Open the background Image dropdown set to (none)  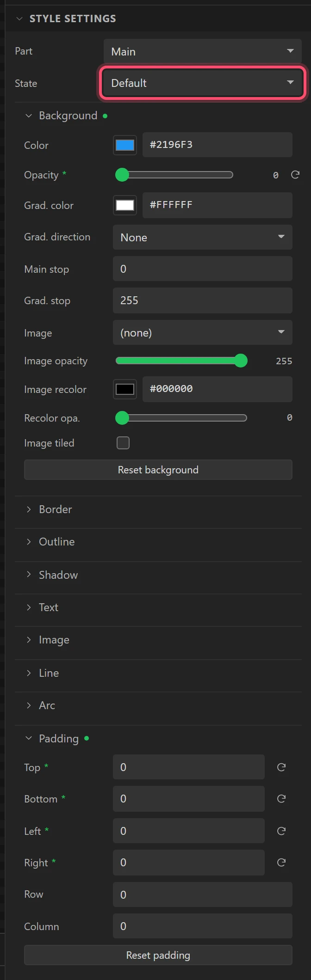tap(202, 332)
